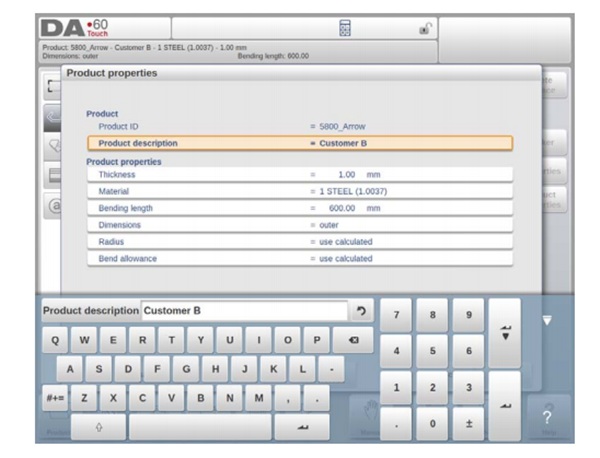
Task: Open the Material selection row
Action: 300,191
